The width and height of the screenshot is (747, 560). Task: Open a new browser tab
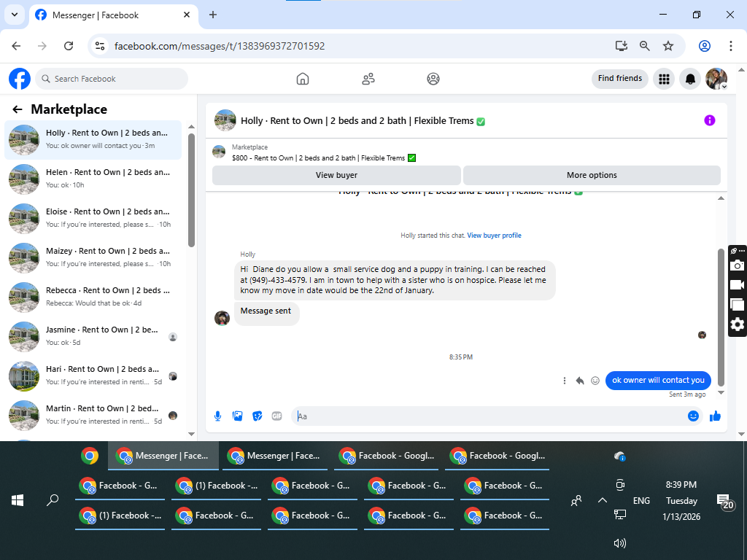(213, 15)
